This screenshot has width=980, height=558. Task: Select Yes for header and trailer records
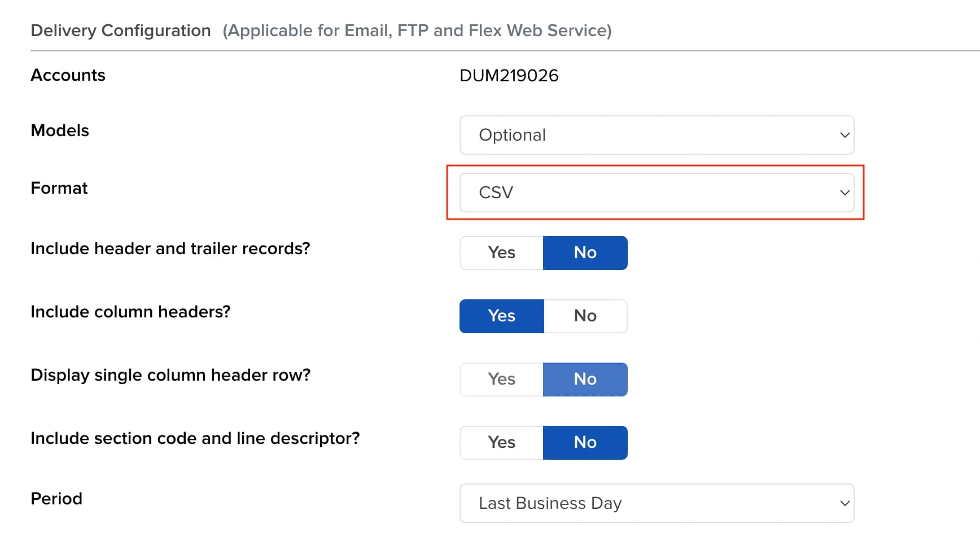click(501, 252)
